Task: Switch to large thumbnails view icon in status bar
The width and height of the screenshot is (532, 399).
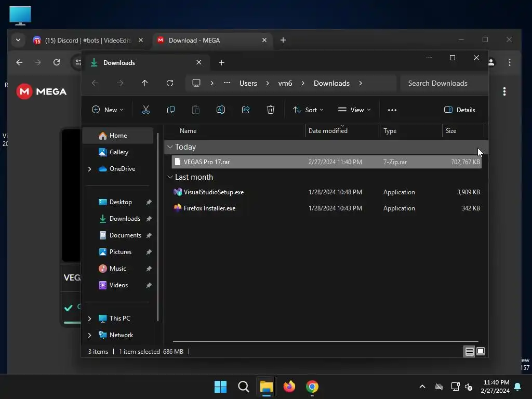Action: pyautogui.click(x=481, y=351)
